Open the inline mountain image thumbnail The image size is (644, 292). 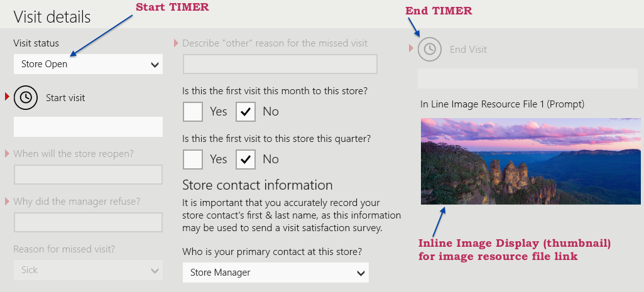530,161
